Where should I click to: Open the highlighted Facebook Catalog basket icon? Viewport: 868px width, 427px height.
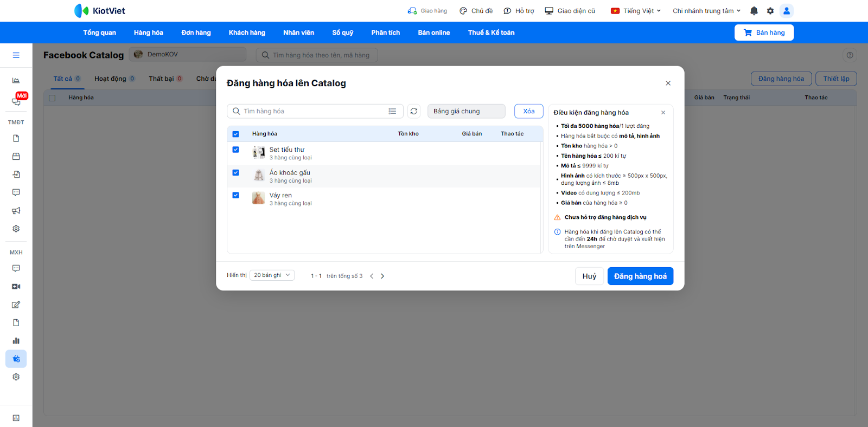coord(16,359)
